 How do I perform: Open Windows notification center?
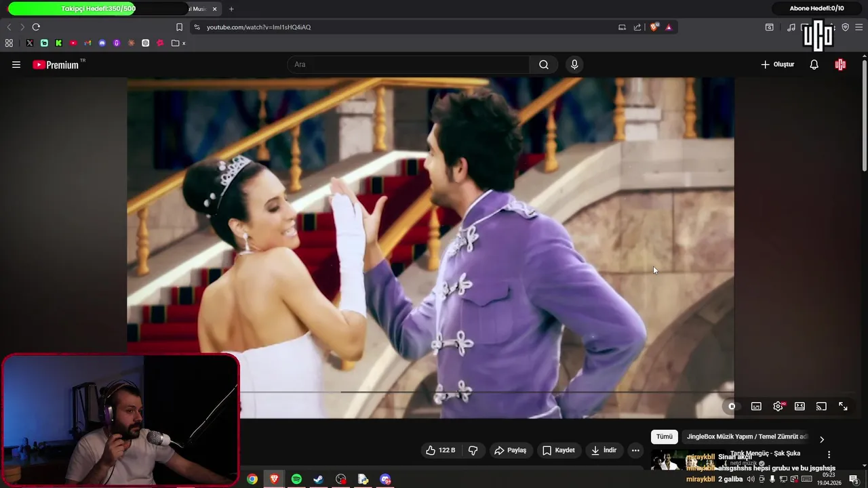(x=854, y=479)
